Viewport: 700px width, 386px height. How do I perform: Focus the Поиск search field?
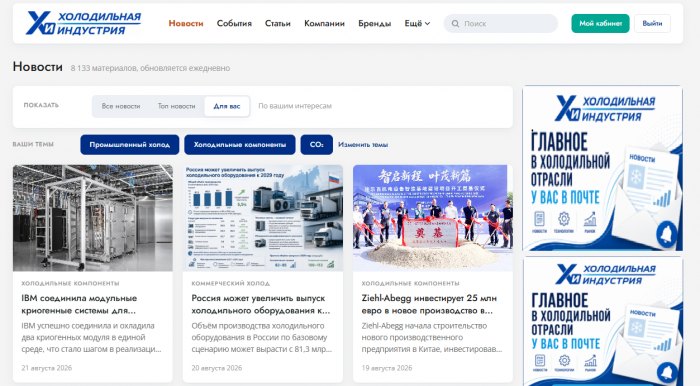pyautogui.click(x=500, y=24)
